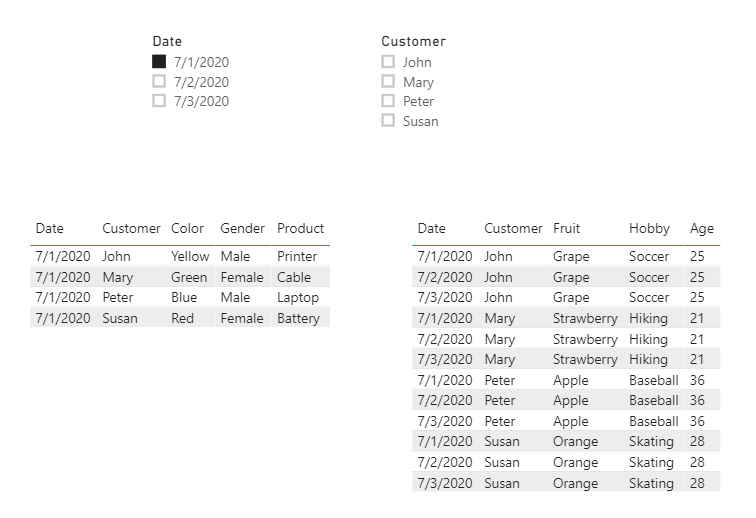756x518 pixels.
Task: Select the Cable product cell
Action: pos(294,277)
